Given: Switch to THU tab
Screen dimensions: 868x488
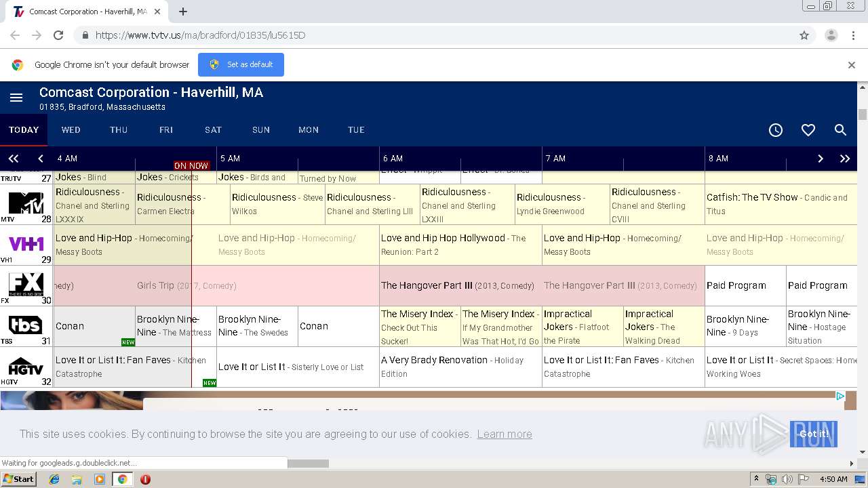Looking at the screenshot, I should coord(119,130).
